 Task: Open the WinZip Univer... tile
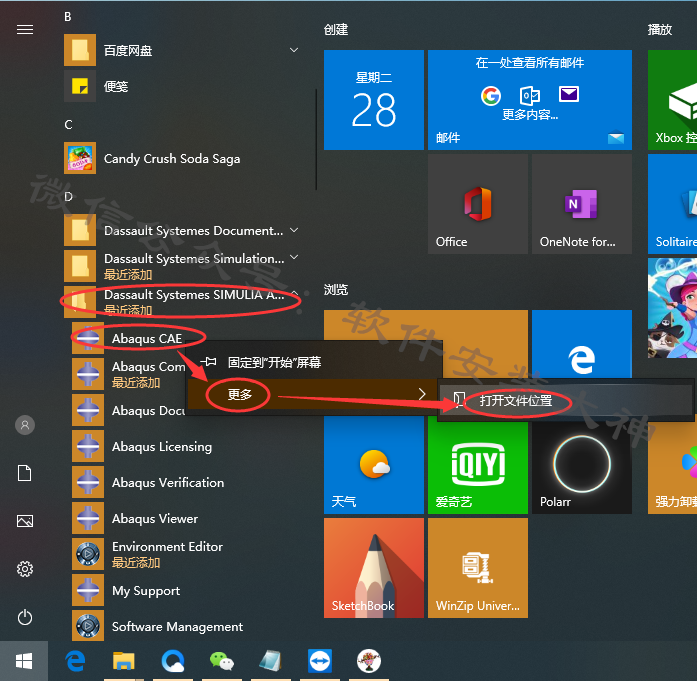point(477,568)
